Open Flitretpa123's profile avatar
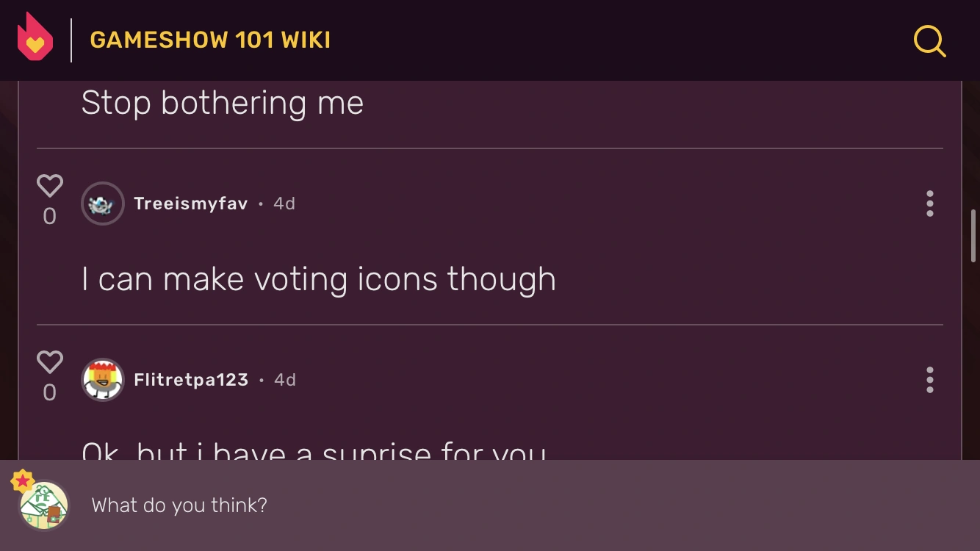Image resolution: width=980 pixels, height=551 pixels. tap(103, 380)
